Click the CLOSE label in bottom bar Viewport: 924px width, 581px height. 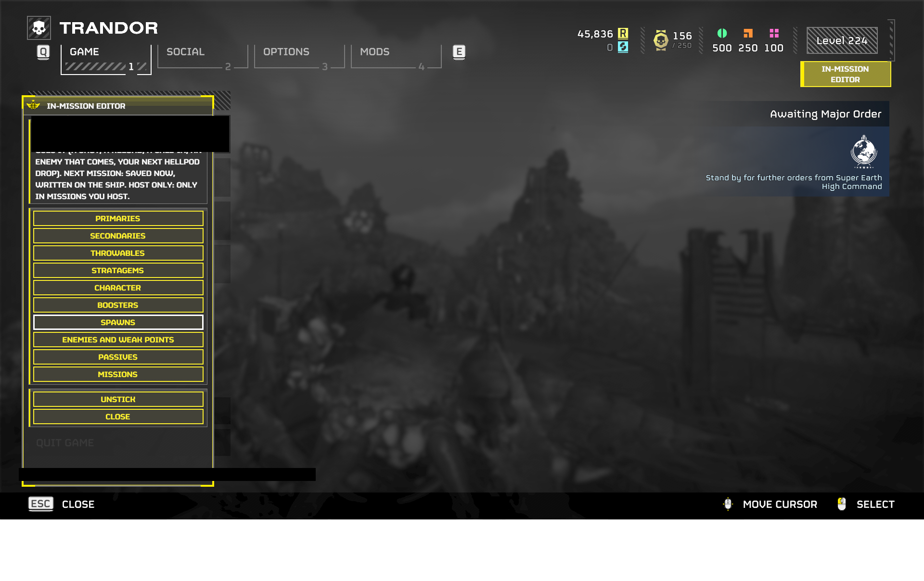click(x=78, y=504)
